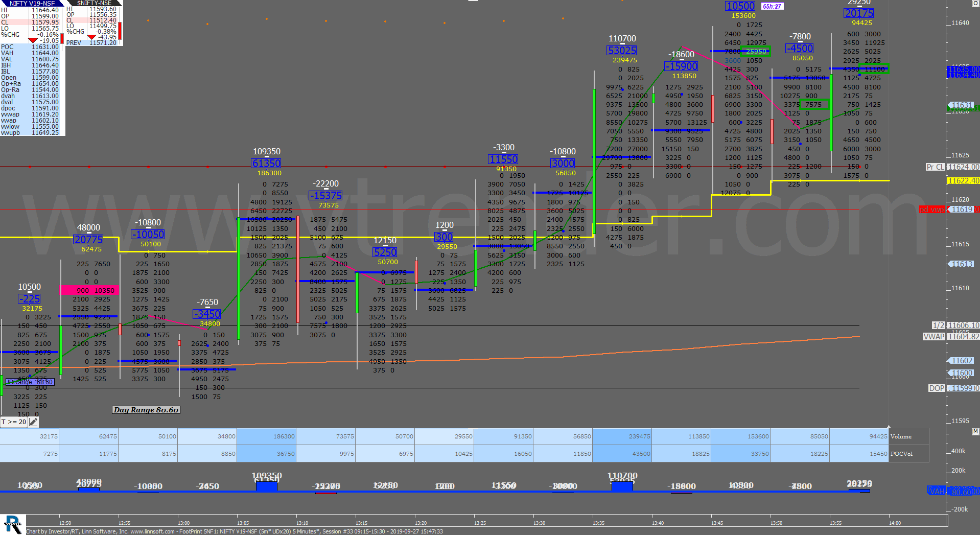This screenshot has width=980, height=535.
Task: Click the 11613 price arrow marker
Action: (x=962, y=264)
